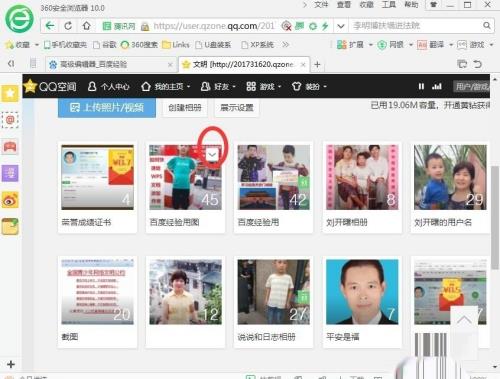The image size is (500, 379).
Task: Open album 刘开骥相册 thumbnail
Action: [x=362, y=177]
